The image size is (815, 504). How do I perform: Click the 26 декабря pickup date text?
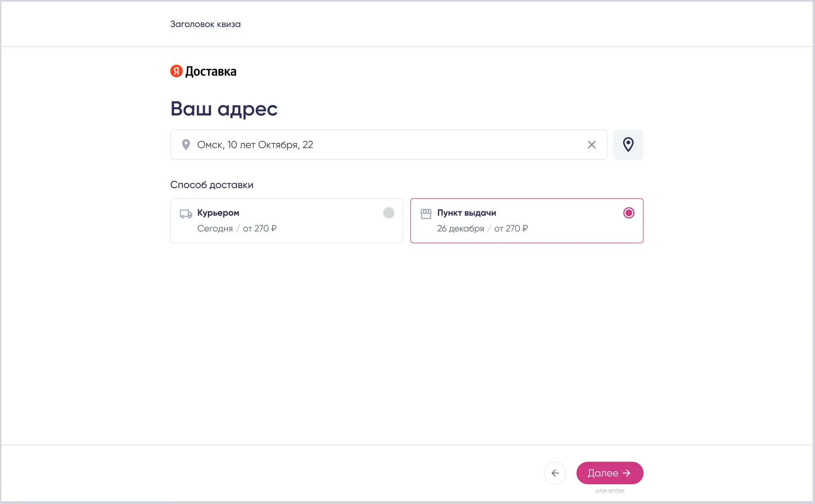click(x=460, y=229)
